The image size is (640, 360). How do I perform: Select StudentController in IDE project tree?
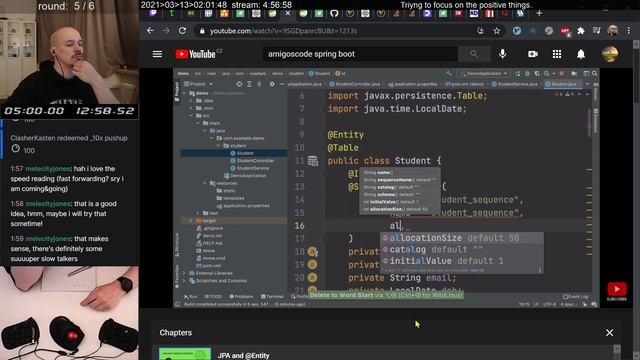(252, 160)
